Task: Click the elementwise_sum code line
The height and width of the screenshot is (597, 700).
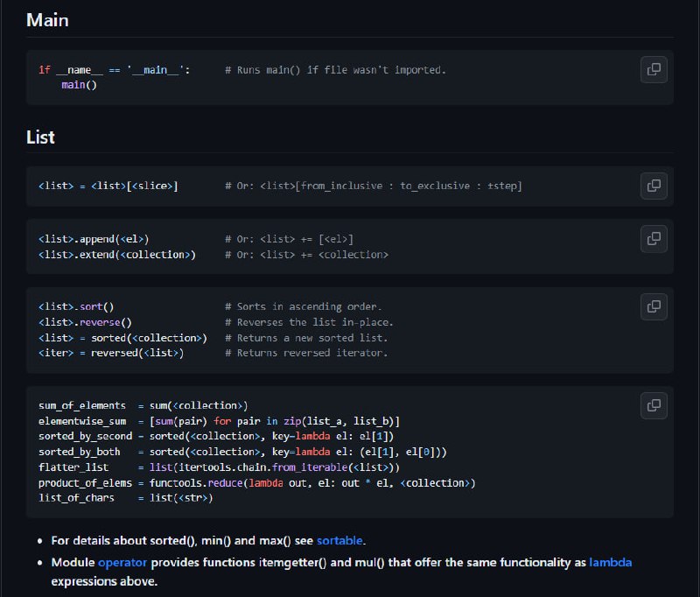Action: coord(220,421)
